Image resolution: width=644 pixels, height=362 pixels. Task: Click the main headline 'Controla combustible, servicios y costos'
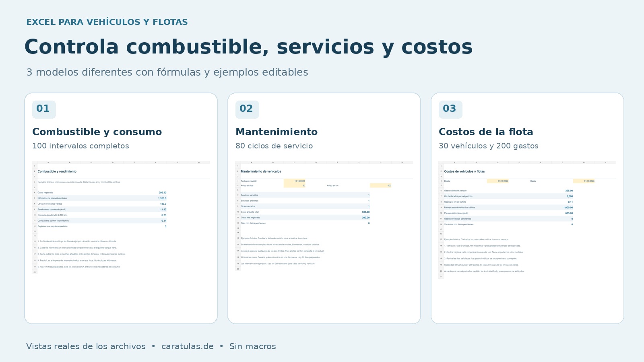click(248, 47)
